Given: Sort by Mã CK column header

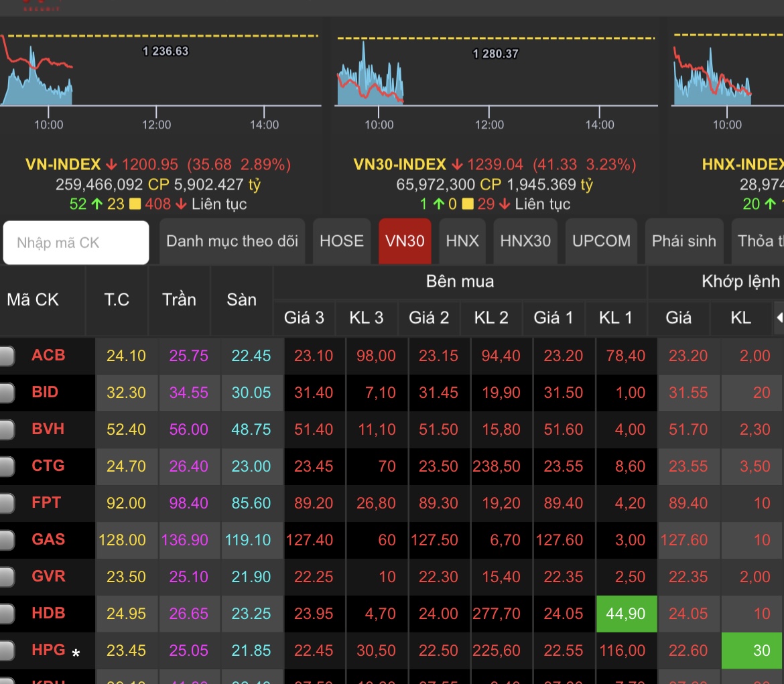Looking at the screenshot, I should 33,299.
